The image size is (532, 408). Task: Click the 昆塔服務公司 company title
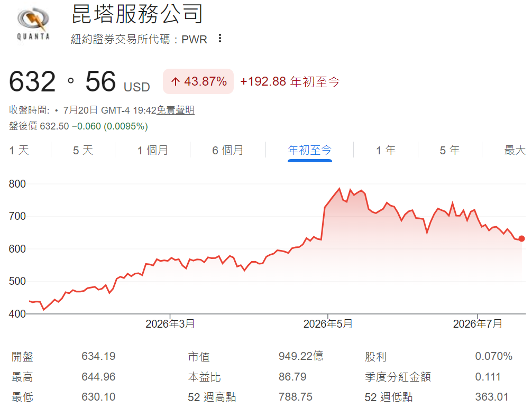click(137, 14)
